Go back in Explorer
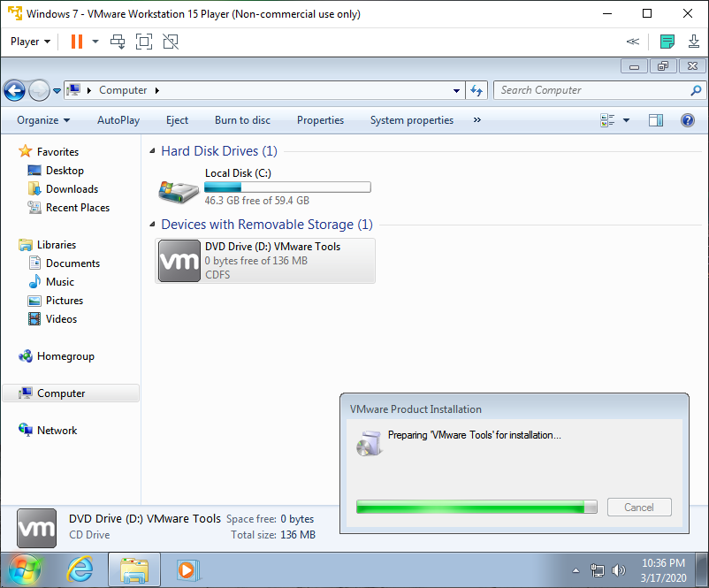This screenshot has width=709, height=588. click(14, 90)
